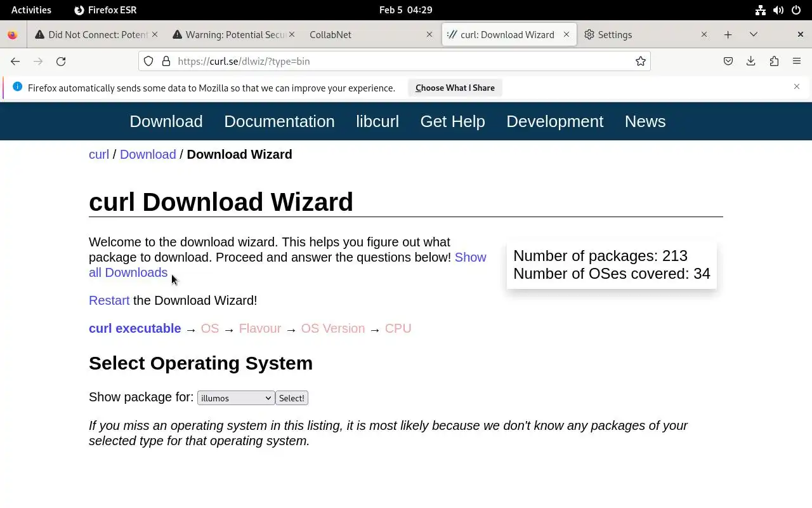Open the Downloads toolbar icon
Screen dimensions: 812x508
tap(751, 61)
